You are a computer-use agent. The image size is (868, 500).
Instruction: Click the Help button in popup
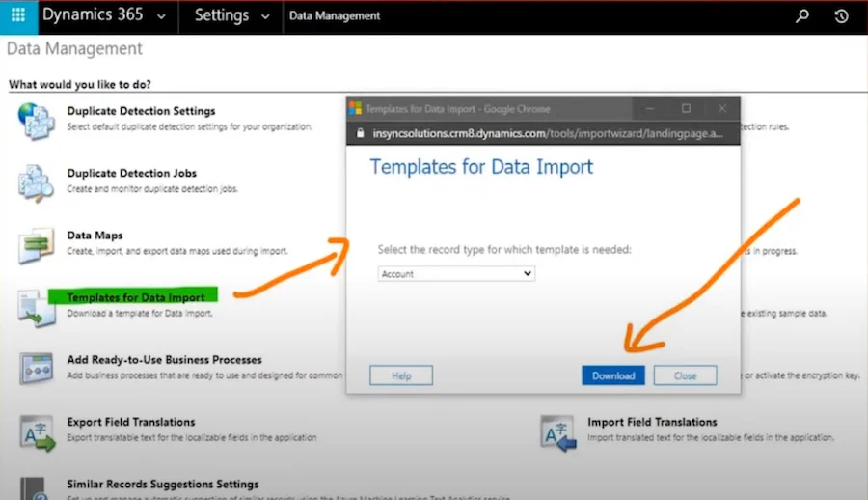tap(401, 375)
